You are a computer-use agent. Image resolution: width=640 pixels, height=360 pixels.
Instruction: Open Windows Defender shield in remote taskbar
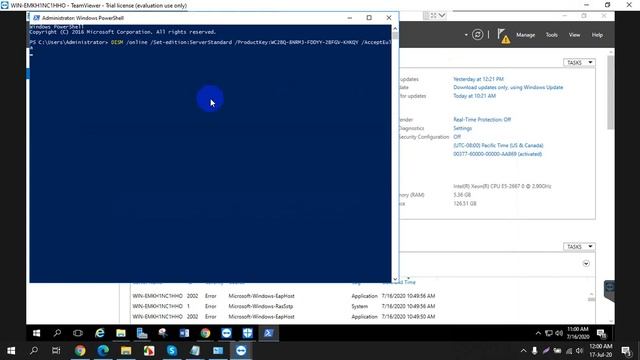coord(247,333)
